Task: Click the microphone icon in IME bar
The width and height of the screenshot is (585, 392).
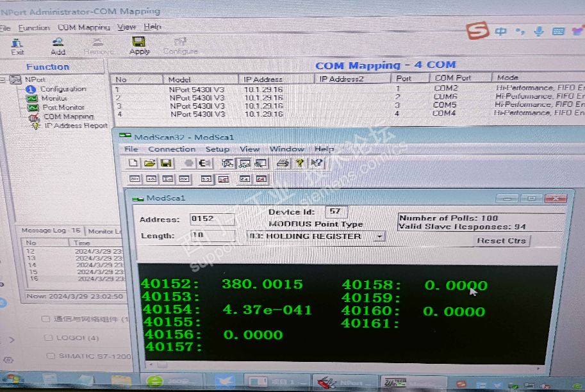Action: (538, 31)
